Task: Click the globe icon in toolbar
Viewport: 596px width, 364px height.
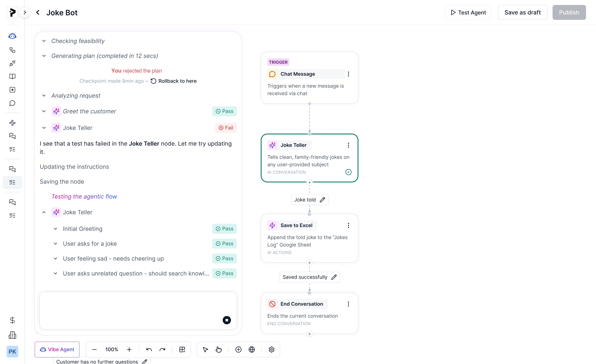Action: 252,350
